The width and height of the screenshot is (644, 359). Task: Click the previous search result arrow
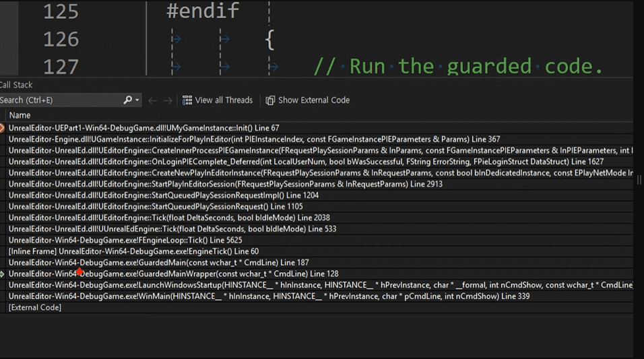point(153,100)
